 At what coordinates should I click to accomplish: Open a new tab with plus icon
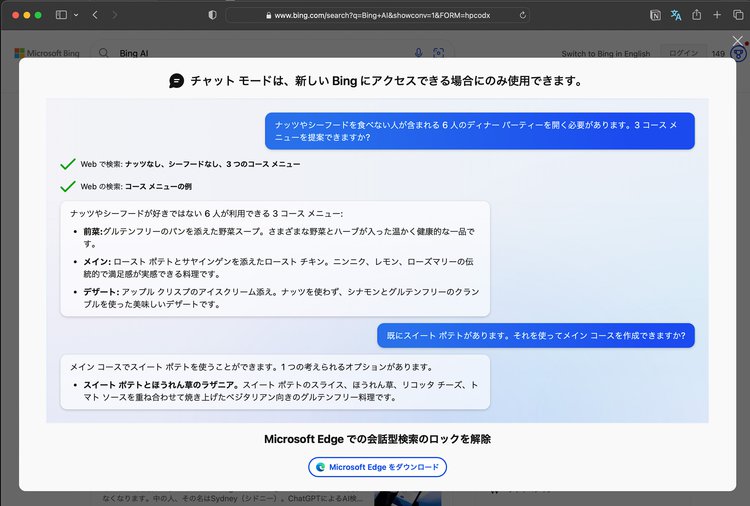[716, 15]
